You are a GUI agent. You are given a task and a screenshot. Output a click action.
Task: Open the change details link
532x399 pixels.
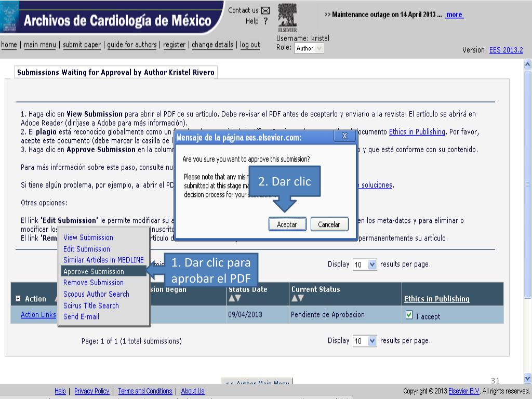tap(212, 45)
